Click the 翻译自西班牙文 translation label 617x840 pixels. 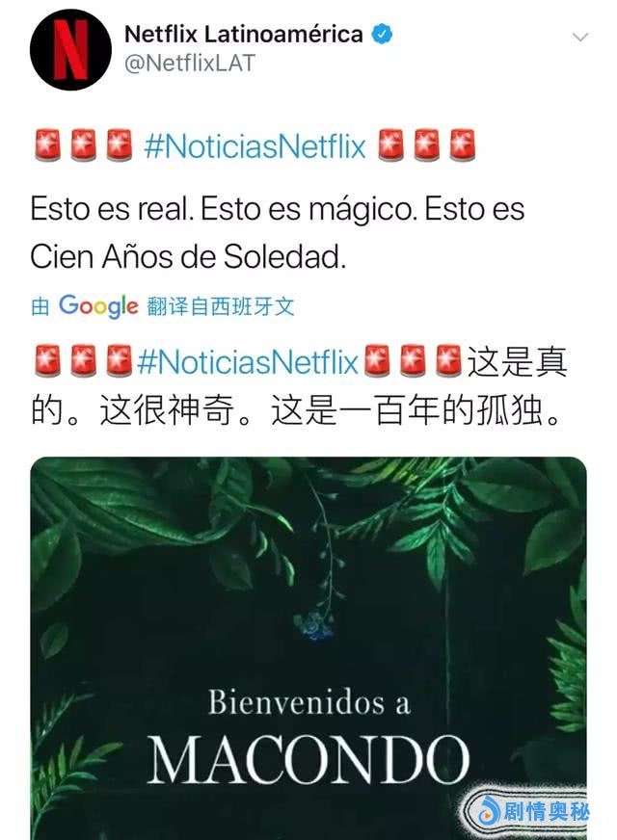coord(221,306)
